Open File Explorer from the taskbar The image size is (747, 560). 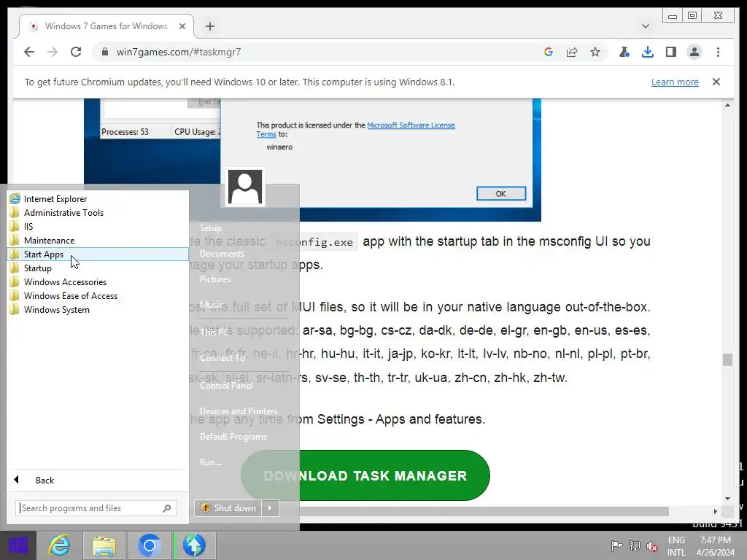(104, 545)
